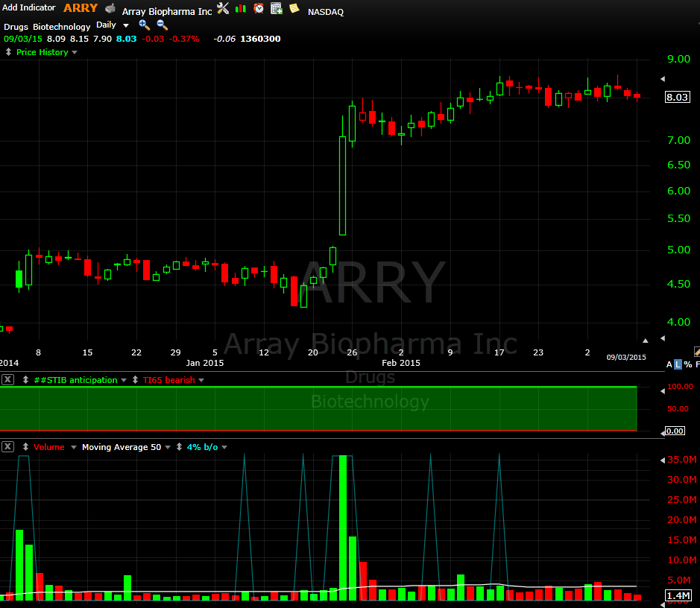Click the 1.4M volume value tag
The image size is (700, 608).
[x=678, y=595]
